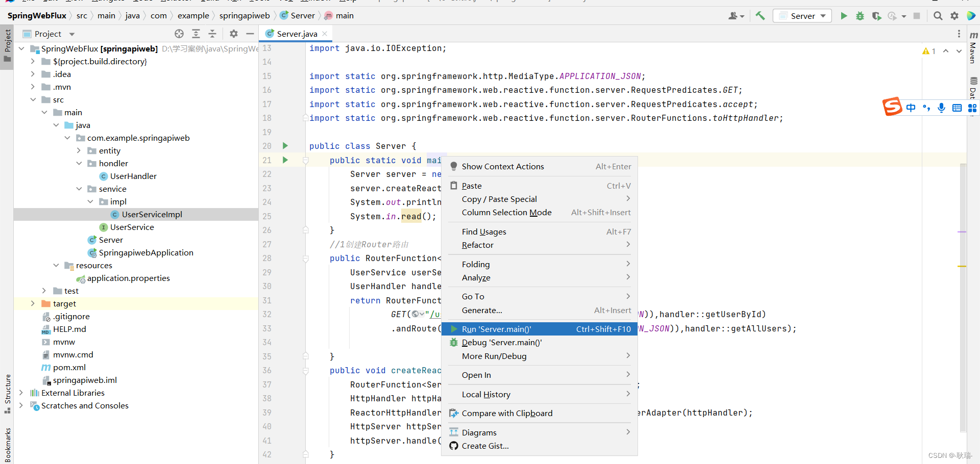
Task: Collapse the SpringWebFlux root project node
Action: (x=21, y=48)
